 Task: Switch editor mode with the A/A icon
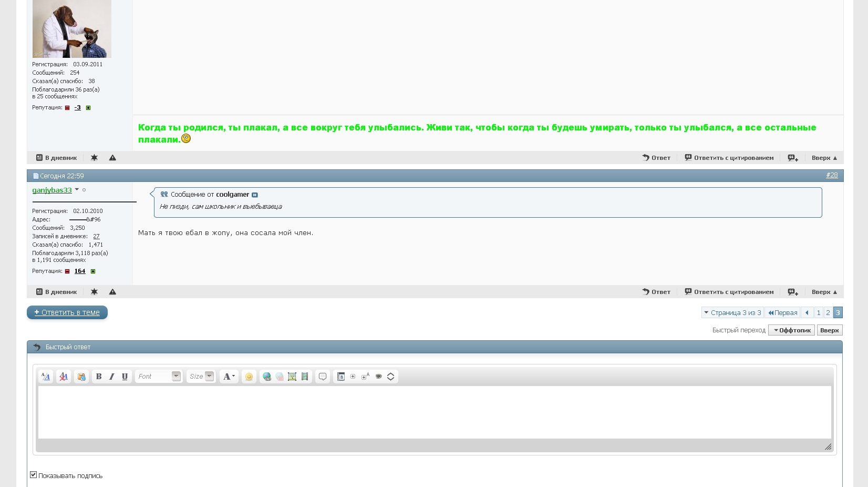click(x=46, y=377)
